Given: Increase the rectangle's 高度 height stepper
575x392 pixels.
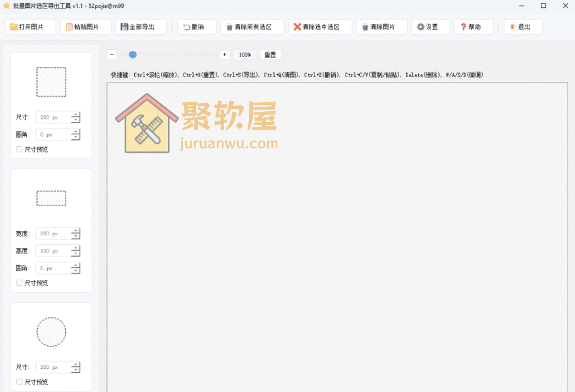Looking at the screenshot, I should pos(75,248).
